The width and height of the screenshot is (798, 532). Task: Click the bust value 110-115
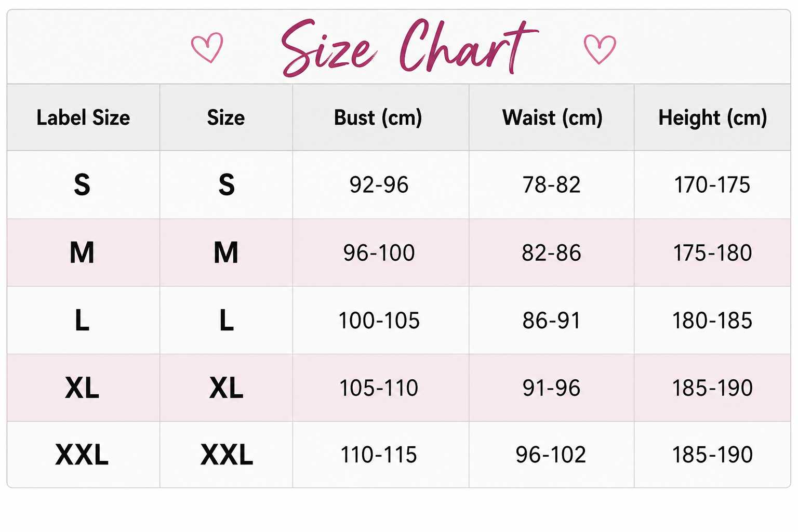coord(379,455)
